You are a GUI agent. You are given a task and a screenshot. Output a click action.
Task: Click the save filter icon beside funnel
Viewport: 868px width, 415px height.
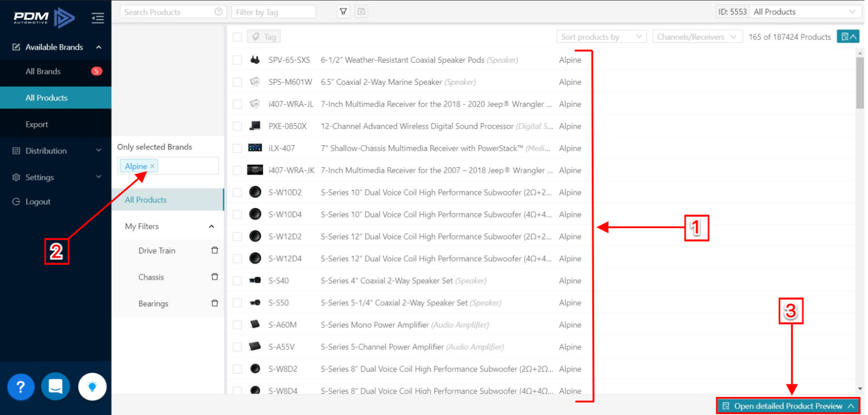(x=362, y=12)
